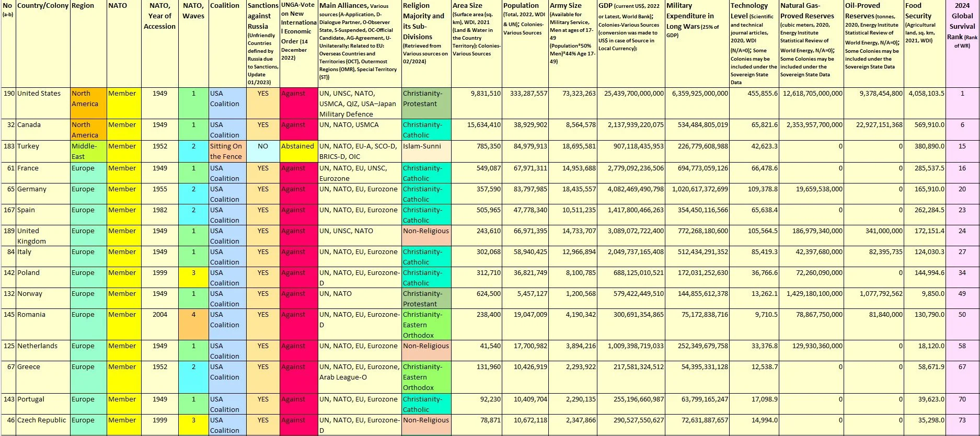Screen dimensions: 980x436
Task: Click the Main Alliances column header
Action: click(x=360, y=44)
